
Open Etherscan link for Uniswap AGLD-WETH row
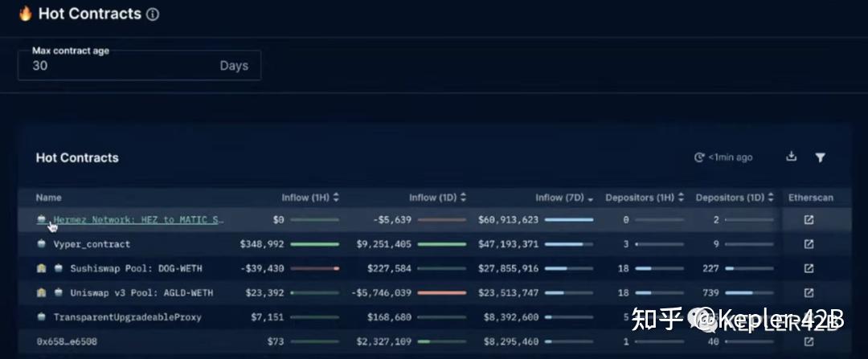coord(809,292)
